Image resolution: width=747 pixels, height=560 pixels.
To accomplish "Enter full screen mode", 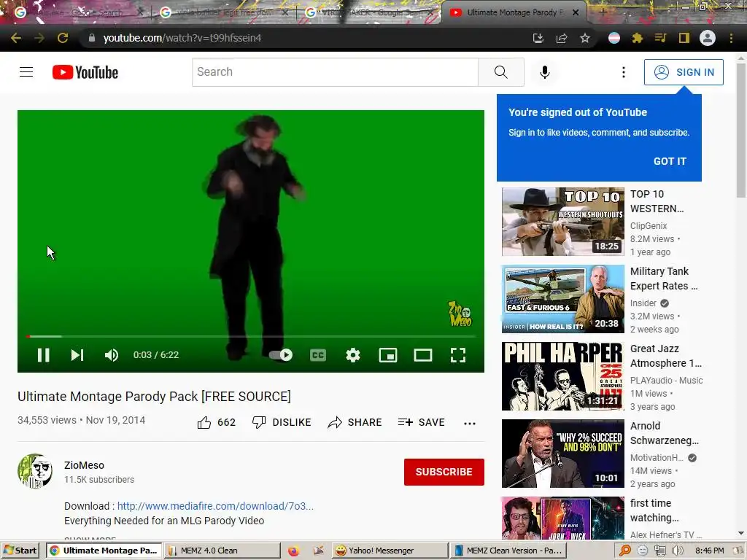I will [x=458, y=355].
